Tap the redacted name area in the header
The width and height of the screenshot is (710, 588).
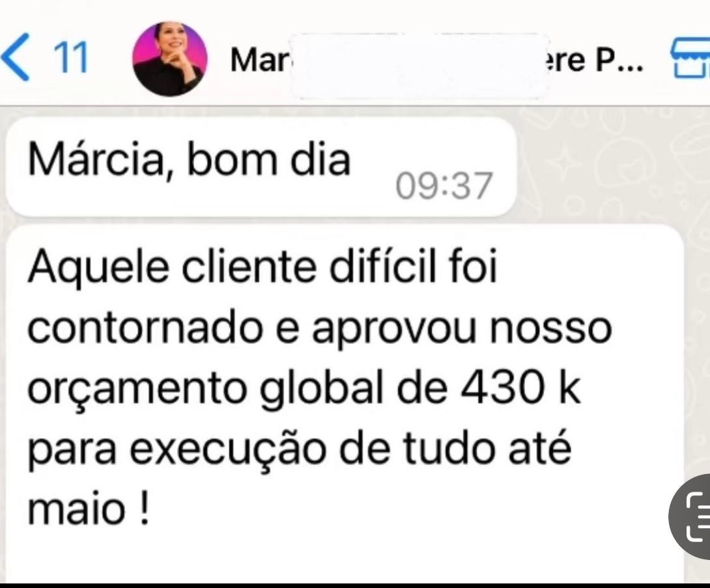tap(419, 66)
